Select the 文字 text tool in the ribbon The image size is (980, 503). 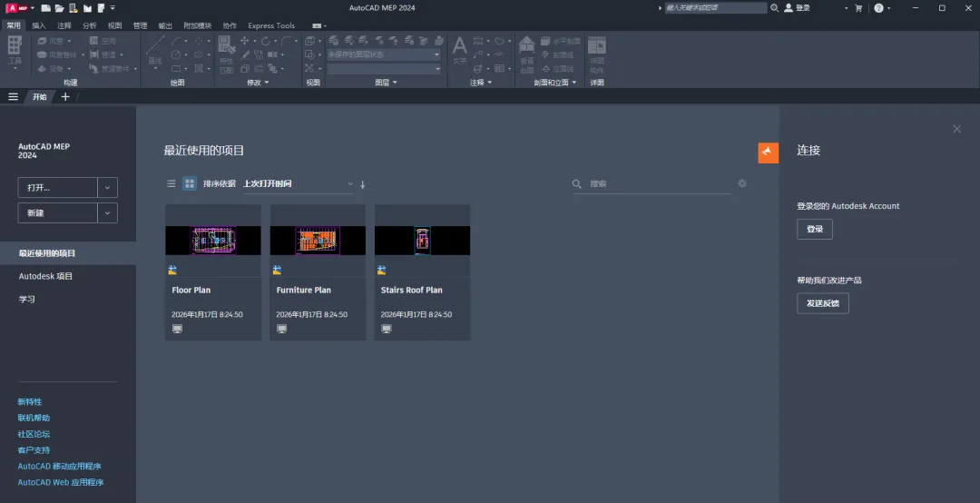coord(459,51)
